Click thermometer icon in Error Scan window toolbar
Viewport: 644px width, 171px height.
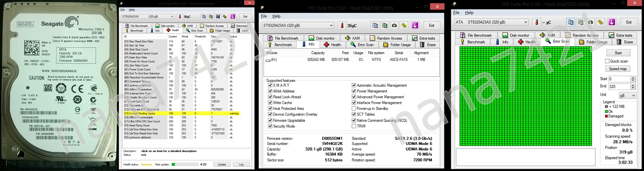point(536,22)
